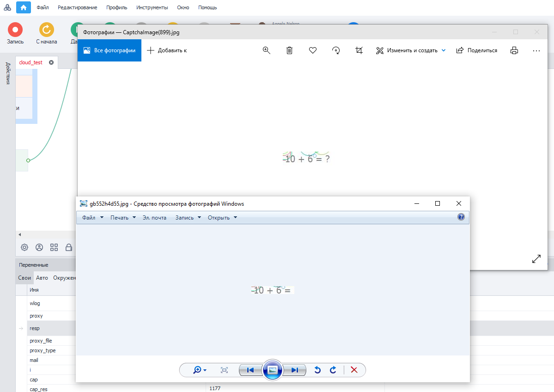Click the Имя column header

[34, 290]
